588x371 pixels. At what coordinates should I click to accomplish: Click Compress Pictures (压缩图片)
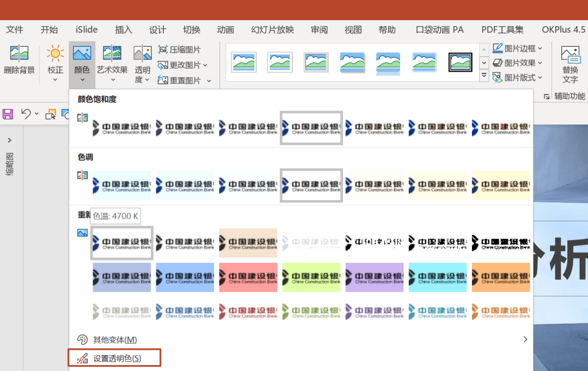(179, 50)
